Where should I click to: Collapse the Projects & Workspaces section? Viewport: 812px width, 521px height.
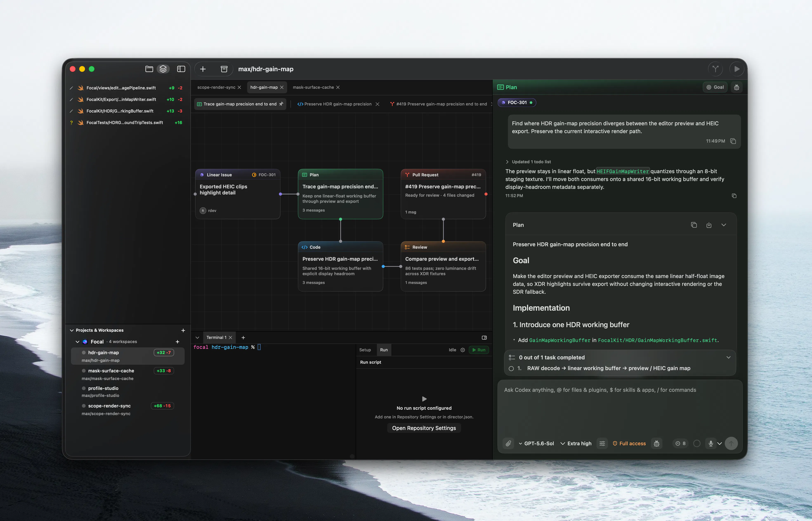[72, 330]
